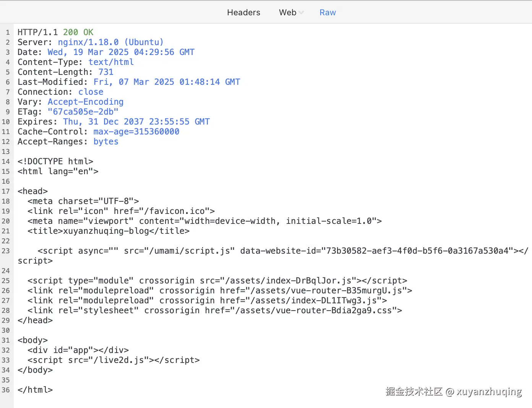Click the Cache-Control max-age value

coord(136,132)
